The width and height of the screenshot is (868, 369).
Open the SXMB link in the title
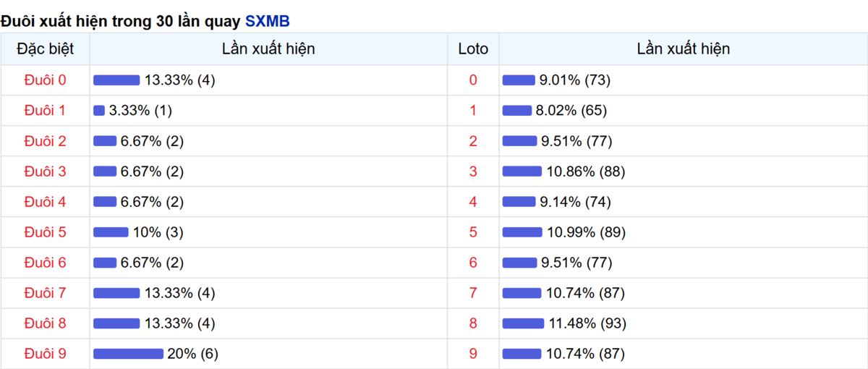tap(267, 22)
